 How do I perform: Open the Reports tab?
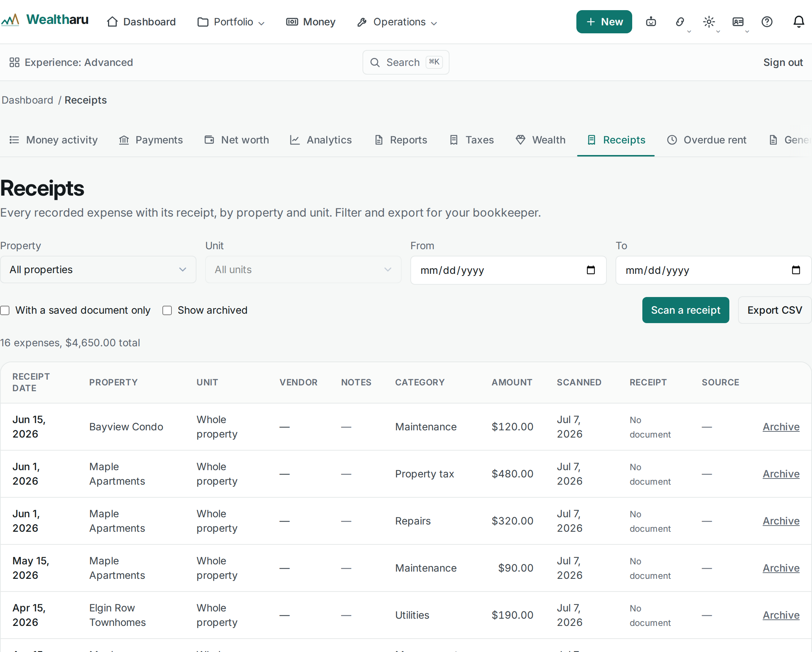point(401,140)
